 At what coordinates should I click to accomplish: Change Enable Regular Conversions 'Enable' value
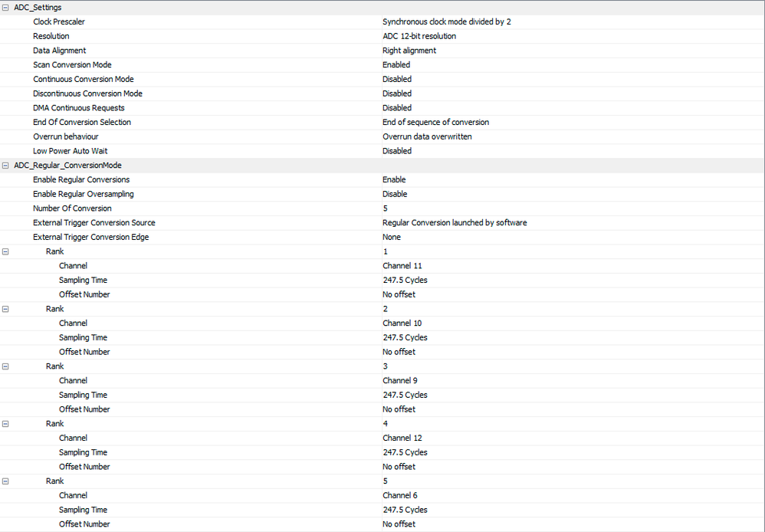(x=394, y=179)
